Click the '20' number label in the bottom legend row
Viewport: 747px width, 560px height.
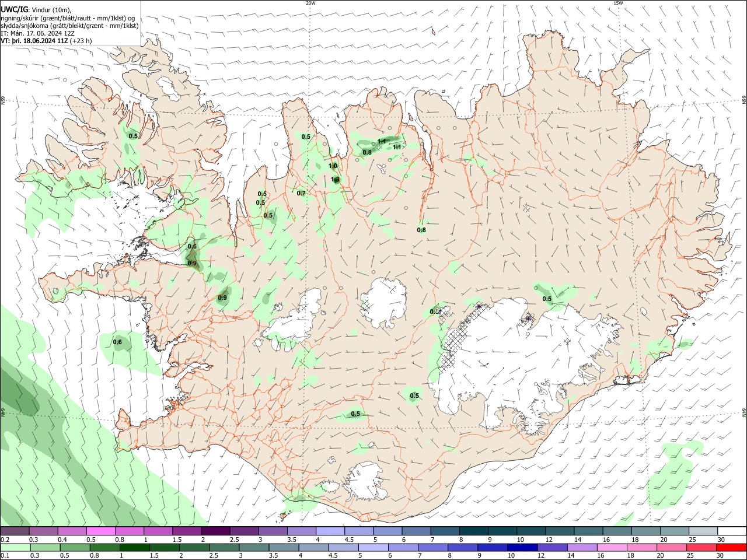coord(660,555)
